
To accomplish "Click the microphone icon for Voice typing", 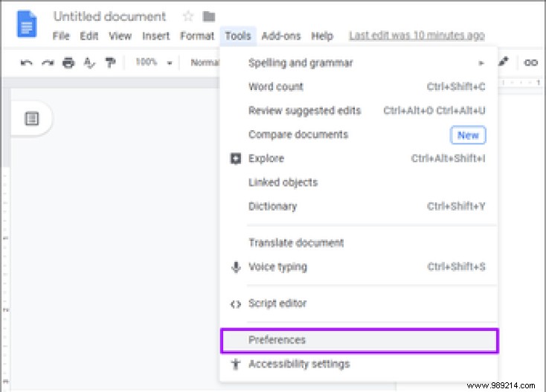I will (236, 267).
